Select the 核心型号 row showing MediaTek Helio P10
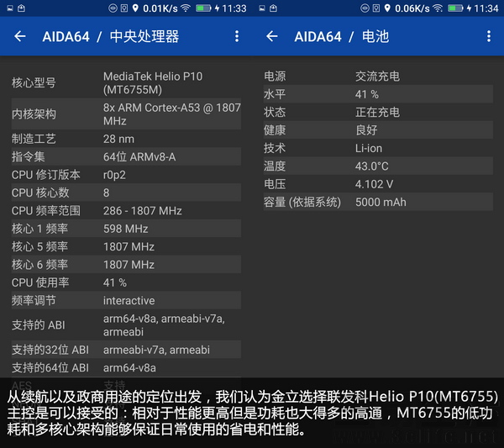The height and width of the screenshot is (448, 504). pos(126,83)
